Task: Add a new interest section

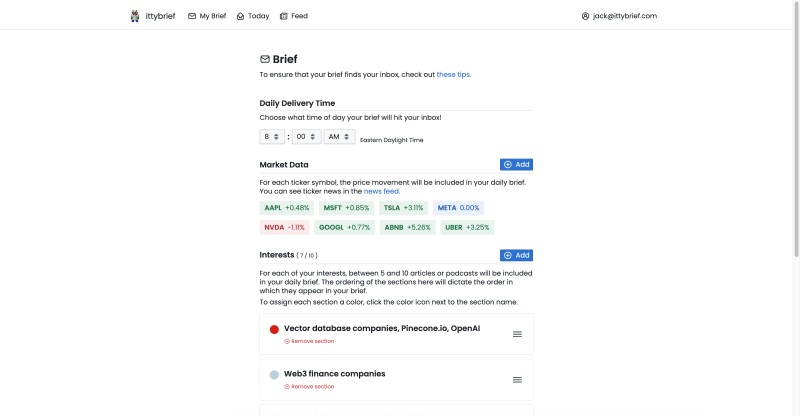Action: point(516,255)
